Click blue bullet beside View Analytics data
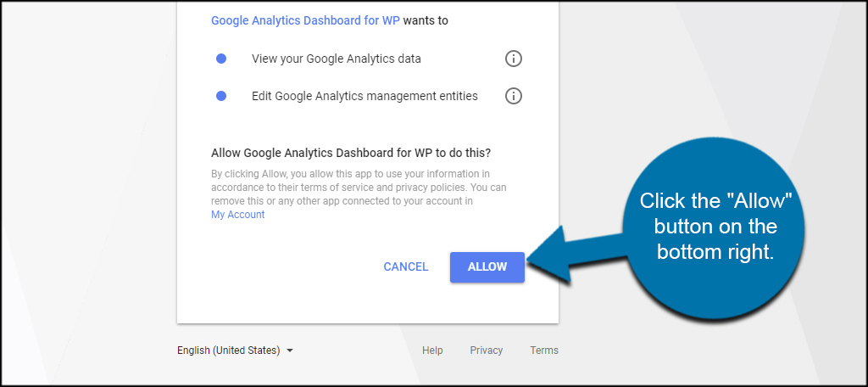The image size is (868, 387). click(x=221, y=59)
